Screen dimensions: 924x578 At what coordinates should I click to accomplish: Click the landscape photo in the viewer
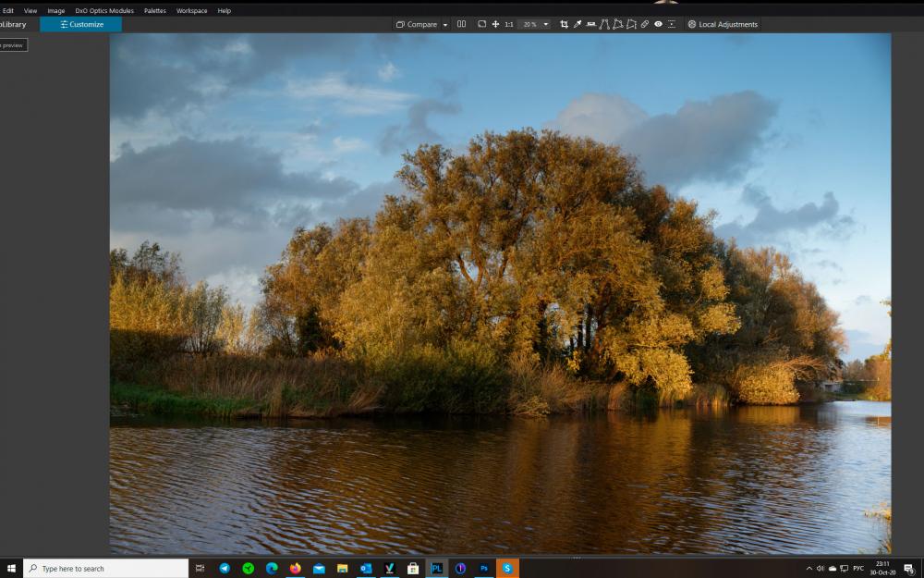tap(500, 293)
